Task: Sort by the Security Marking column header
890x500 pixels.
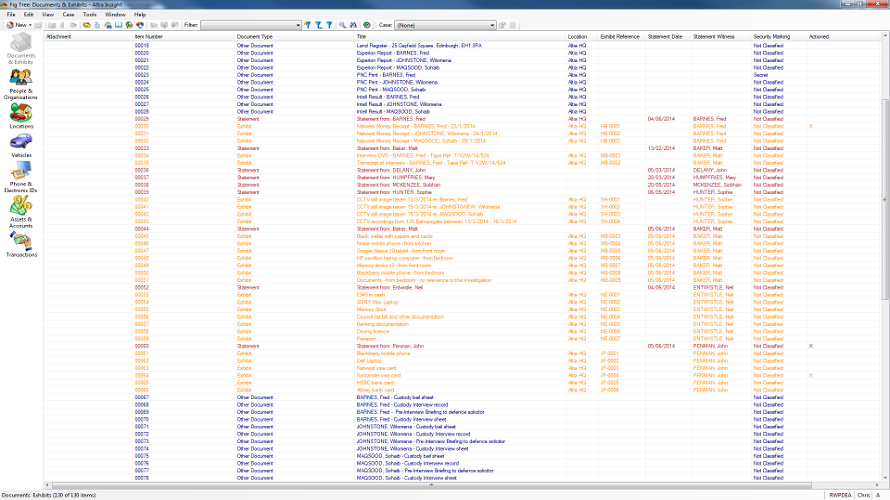Action: [779, 36]
